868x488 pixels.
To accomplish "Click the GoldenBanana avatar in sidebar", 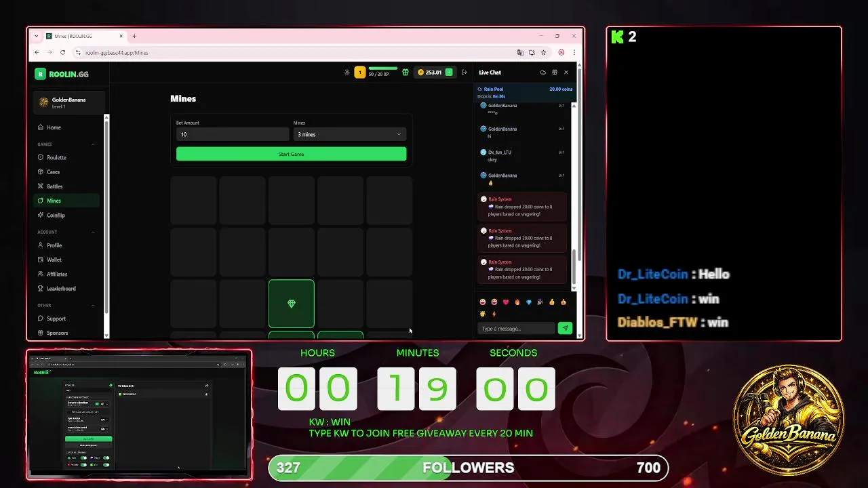I will coord(43,102).
